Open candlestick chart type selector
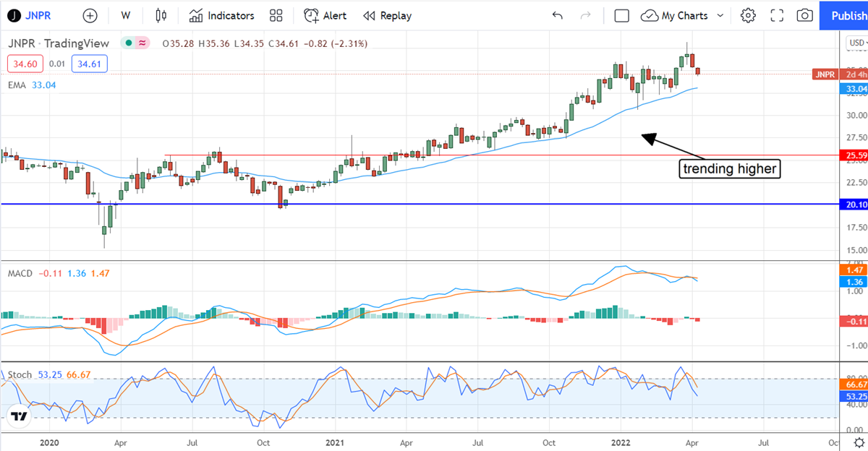 click(x=161, y=15)
